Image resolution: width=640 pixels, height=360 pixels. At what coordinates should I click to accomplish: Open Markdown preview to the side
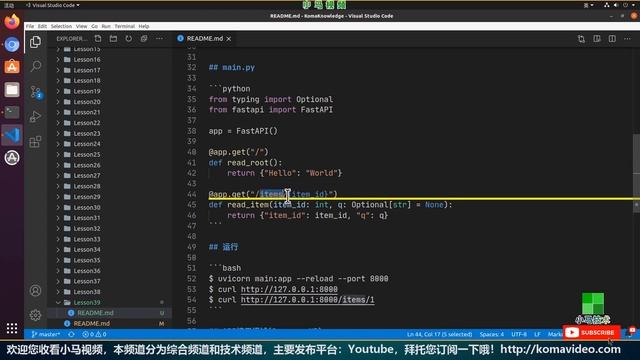coord(597,39)
